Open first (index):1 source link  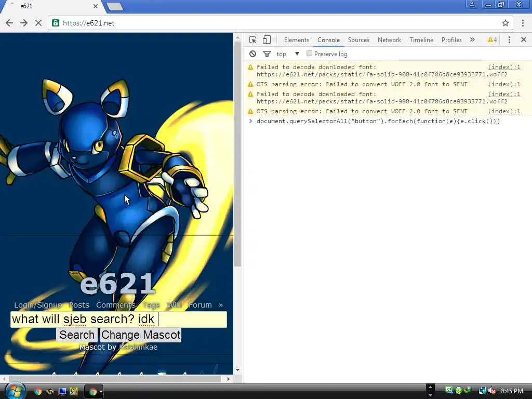click(504, 67)
